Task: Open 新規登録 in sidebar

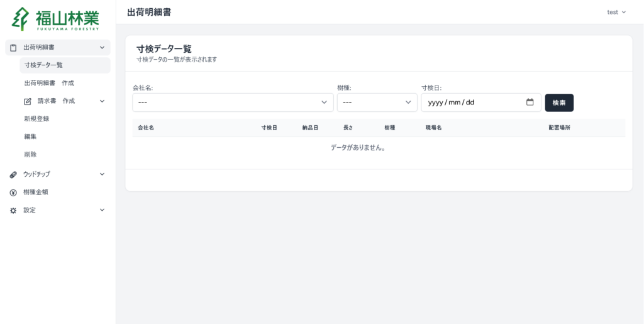Action: pyautogui.click(x=36, y=119)
